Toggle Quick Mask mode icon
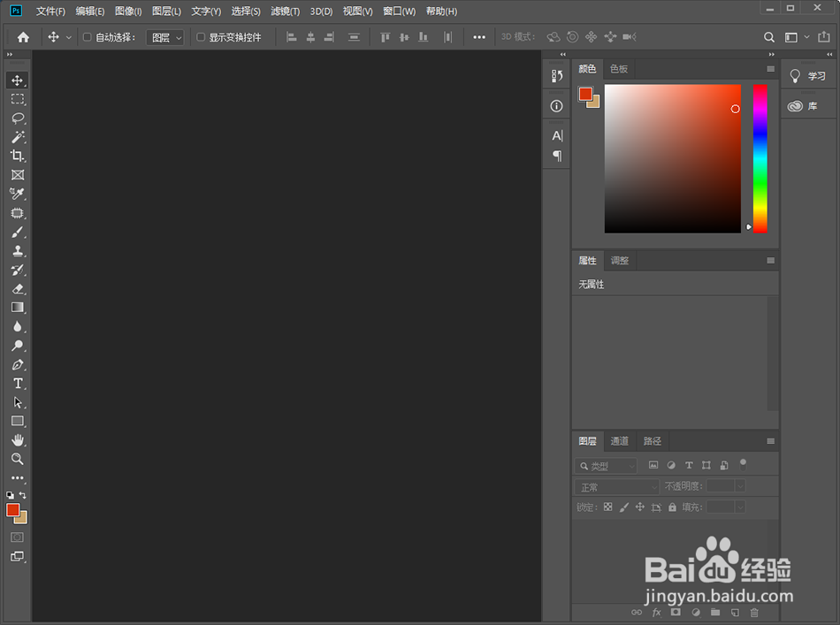840x625 pixels. (x=17, y=537)
